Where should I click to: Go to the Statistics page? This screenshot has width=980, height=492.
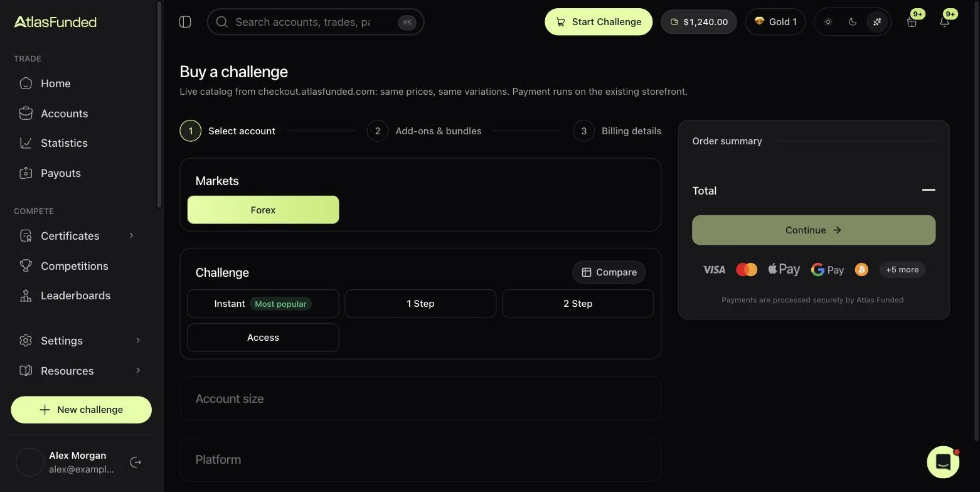[81, 143]
